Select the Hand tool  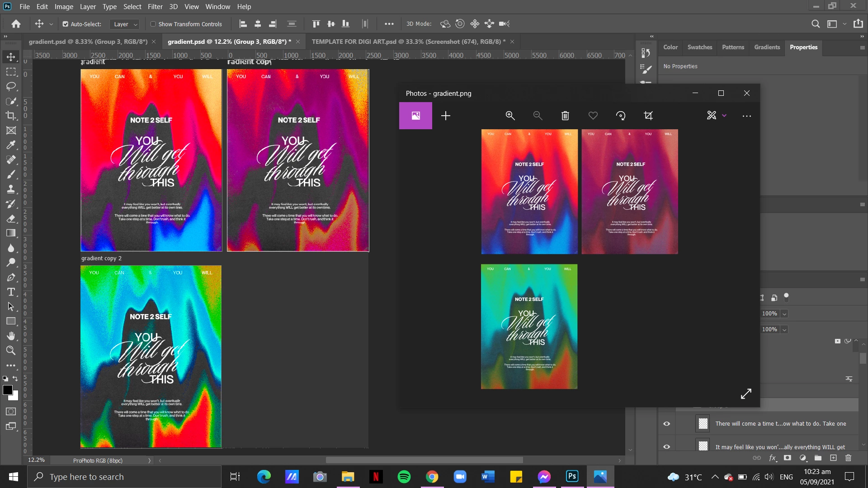coord(11,336)
